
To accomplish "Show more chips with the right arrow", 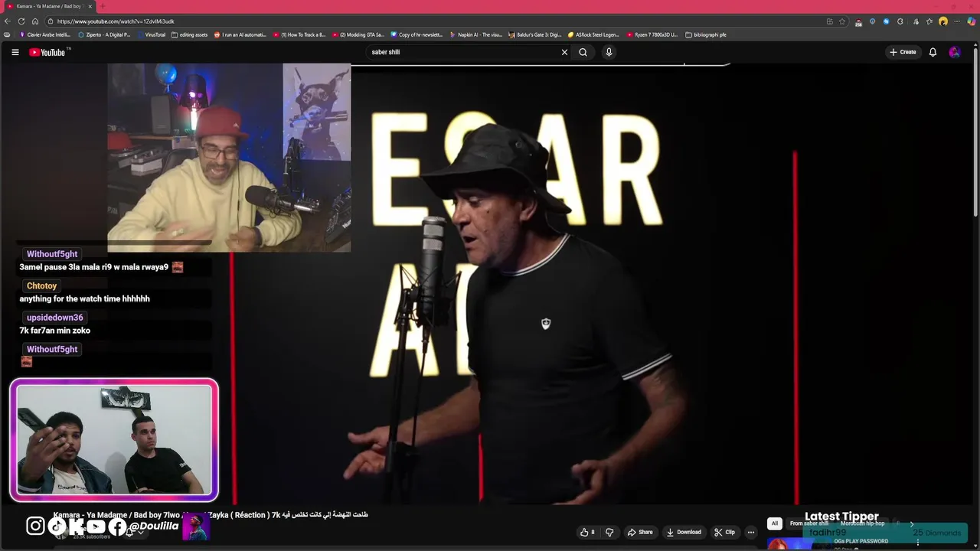I will point(911,523).
